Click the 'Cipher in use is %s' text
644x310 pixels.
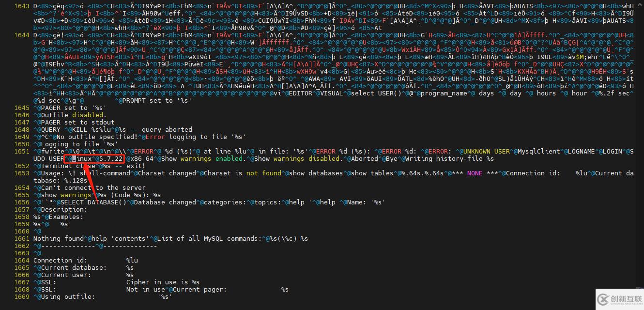[x=163, y=282]
